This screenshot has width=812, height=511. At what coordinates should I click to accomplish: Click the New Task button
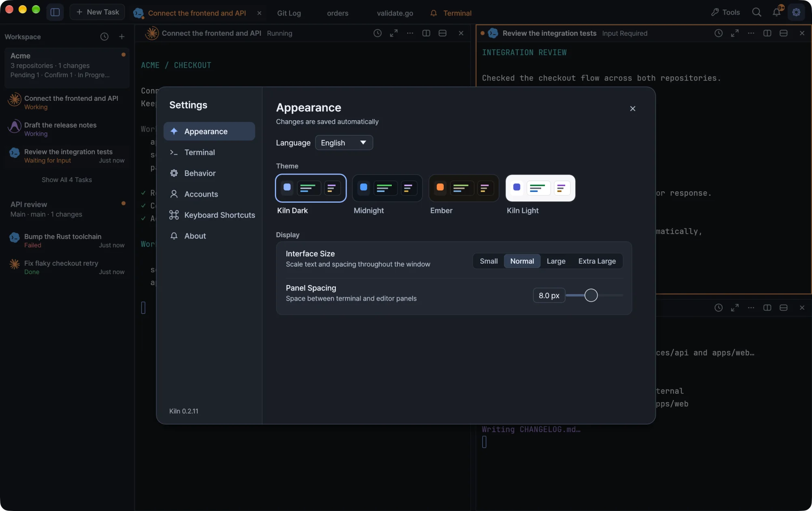click(x=97, y=12)
